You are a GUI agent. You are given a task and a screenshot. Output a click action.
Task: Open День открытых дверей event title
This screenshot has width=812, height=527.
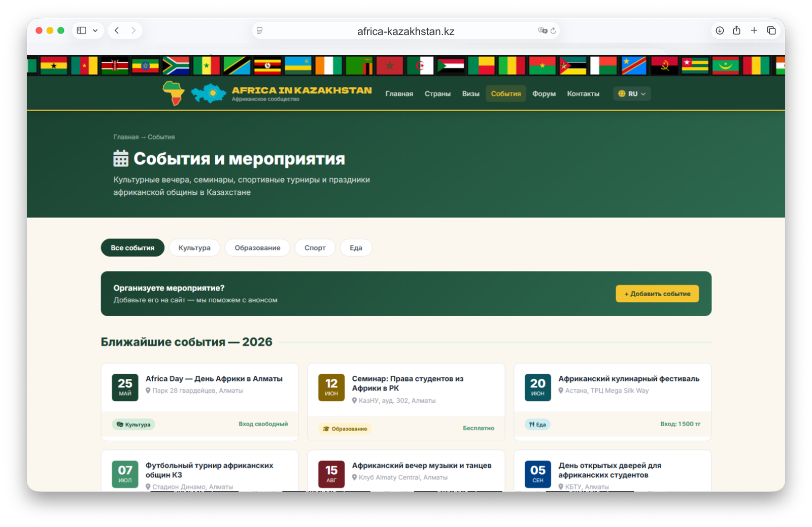coord(610,470)
